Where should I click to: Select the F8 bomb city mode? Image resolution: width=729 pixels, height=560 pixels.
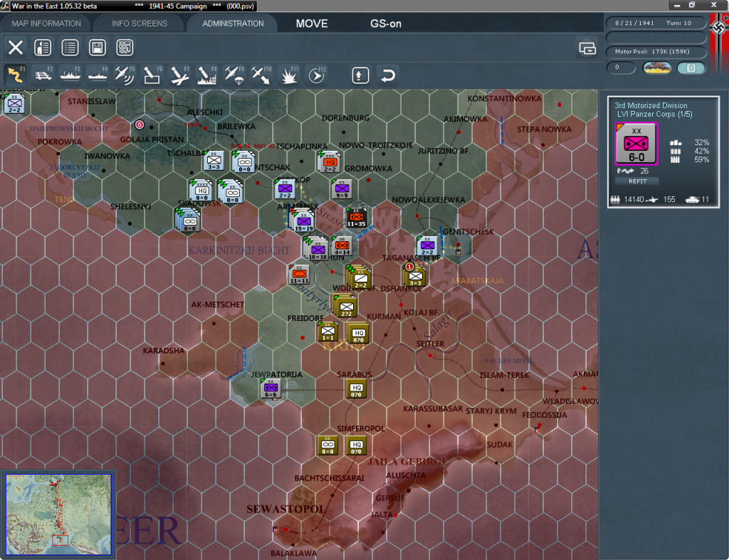click(206, 75)
